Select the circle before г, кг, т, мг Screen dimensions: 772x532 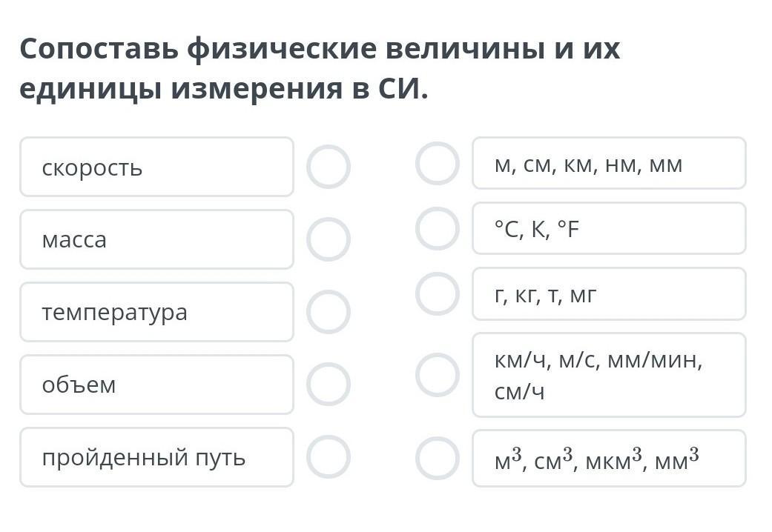click(x=438, y=294)
